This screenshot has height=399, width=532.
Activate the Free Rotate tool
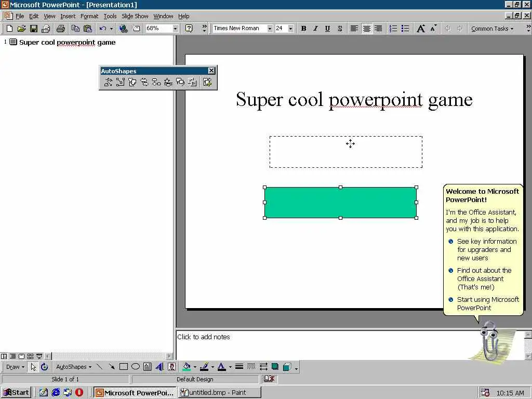point(45,367)
